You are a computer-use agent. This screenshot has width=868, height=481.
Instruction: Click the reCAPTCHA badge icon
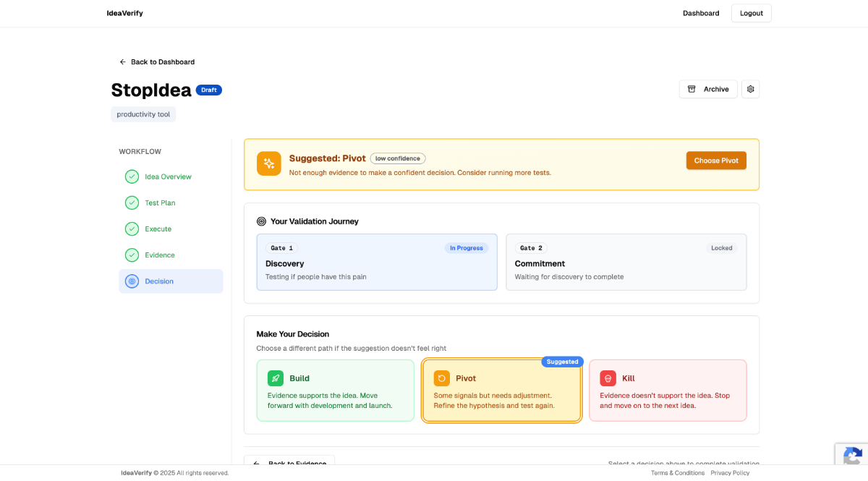[852, 456]
